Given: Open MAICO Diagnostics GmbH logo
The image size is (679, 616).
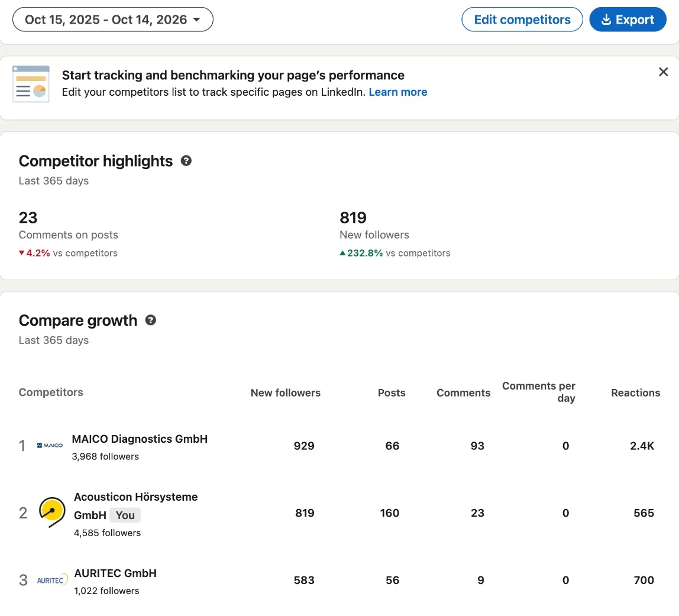Looking at the screenshot, I should click(x=50, y=445).
